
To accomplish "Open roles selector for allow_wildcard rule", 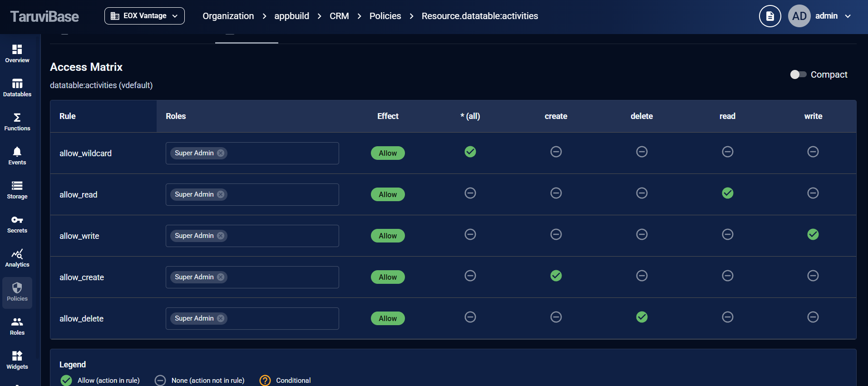I will [252, 153].
